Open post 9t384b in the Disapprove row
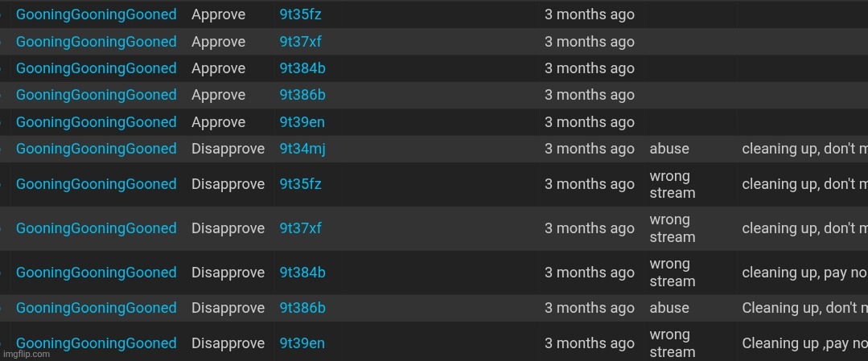This screenshot has width=868, height=361. [302, 273]
